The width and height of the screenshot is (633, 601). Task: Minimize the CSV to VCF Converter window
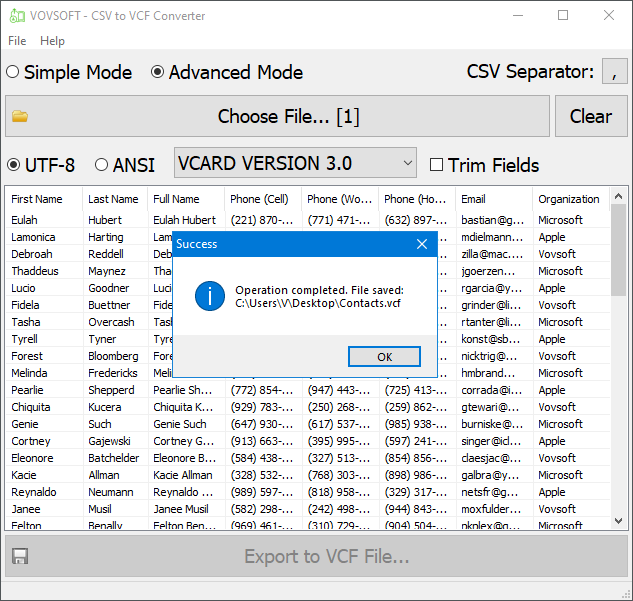tap(518, 15)
